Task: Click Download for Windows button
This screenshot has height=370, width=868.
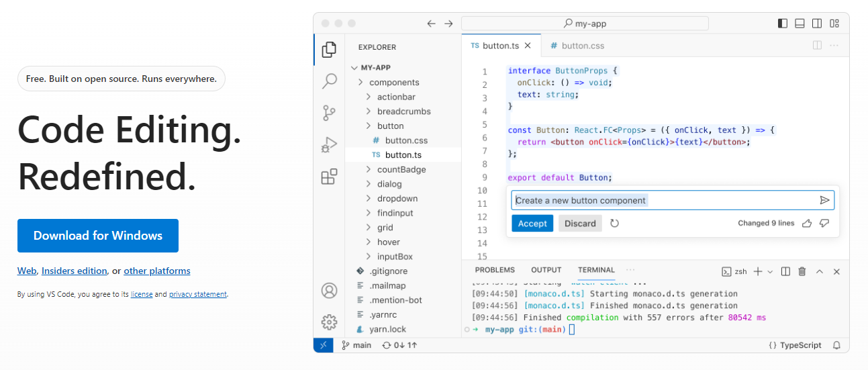Action: (98, 236)
